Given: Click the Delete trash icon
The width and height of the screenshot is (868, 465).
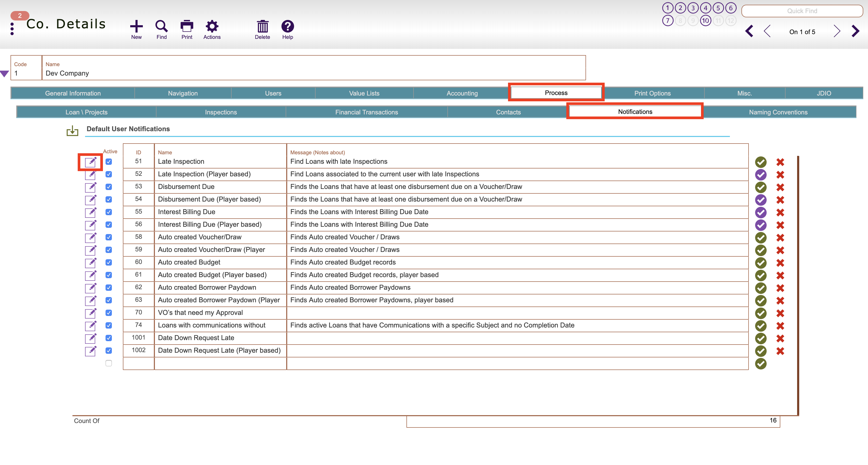Looking at the screenshot, I should click(263, 26).
